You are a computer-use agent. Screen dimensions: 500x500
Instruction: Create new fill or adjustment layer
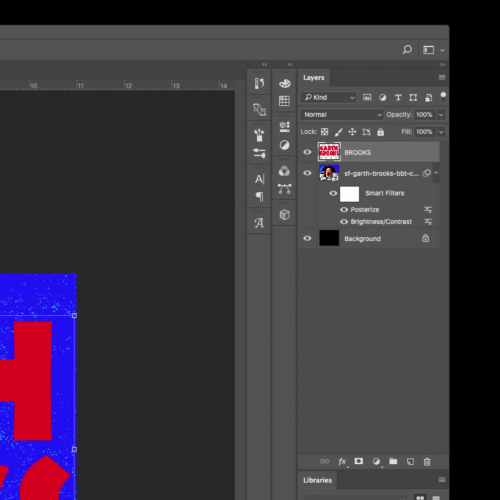click(x=376, y=462)
